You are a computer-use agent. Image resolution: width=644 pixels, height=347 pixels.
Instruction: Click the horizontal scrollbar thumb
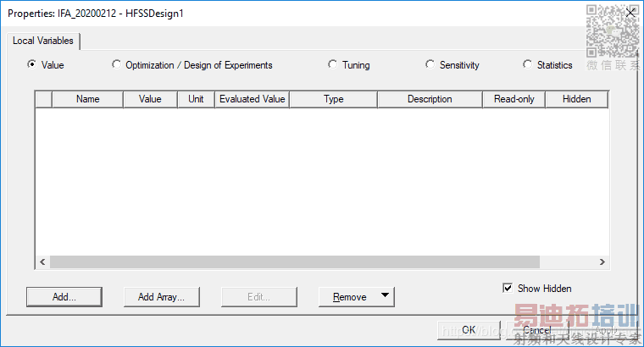[295, 262]
